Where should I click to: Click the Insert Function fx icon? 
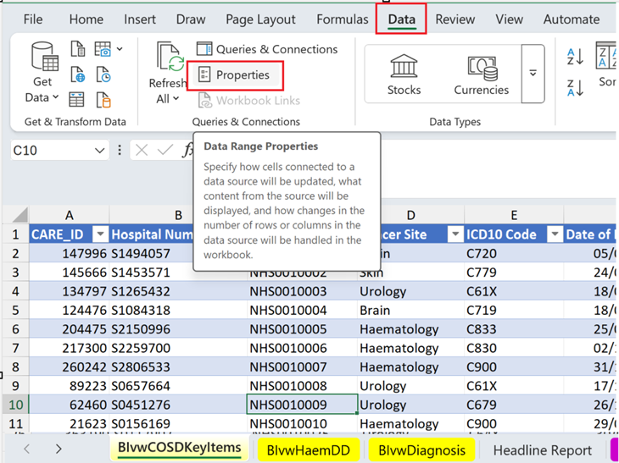pyautogui.click(x=188, y=150)
